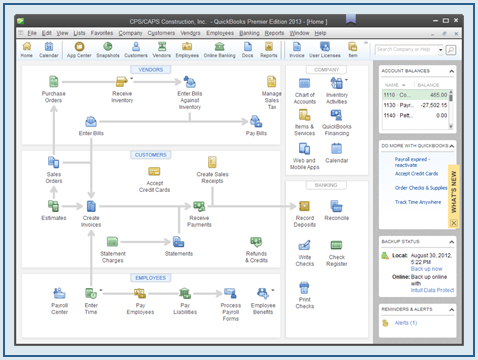The height and width of the screenshot is (360, 478).
Task: Open Online Banking toolbar button
Action: [x=219, y=49]
